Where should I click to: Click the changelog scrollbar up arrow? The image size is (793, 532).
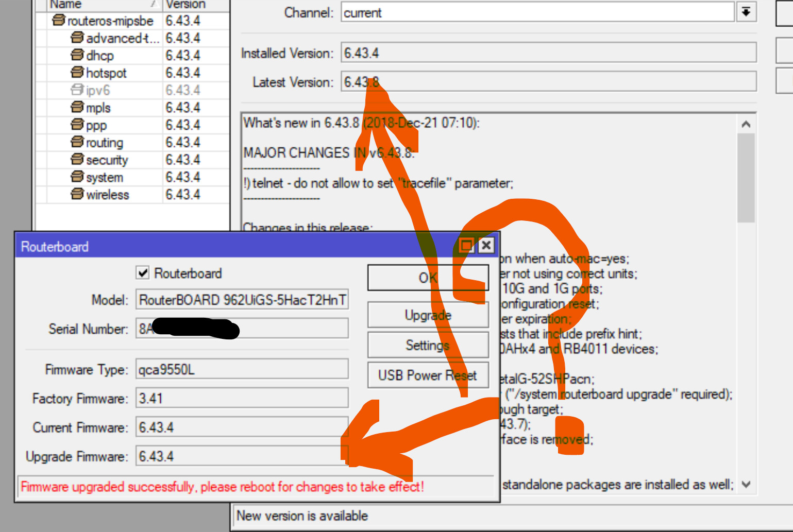pos(746,124)
